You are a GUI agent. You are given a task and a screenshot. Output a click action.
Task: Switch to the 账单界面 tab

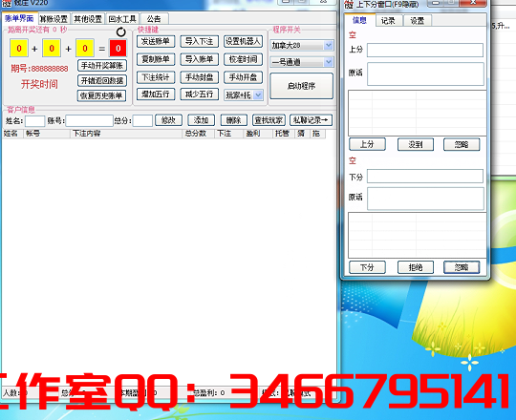(x=19, y=19)
